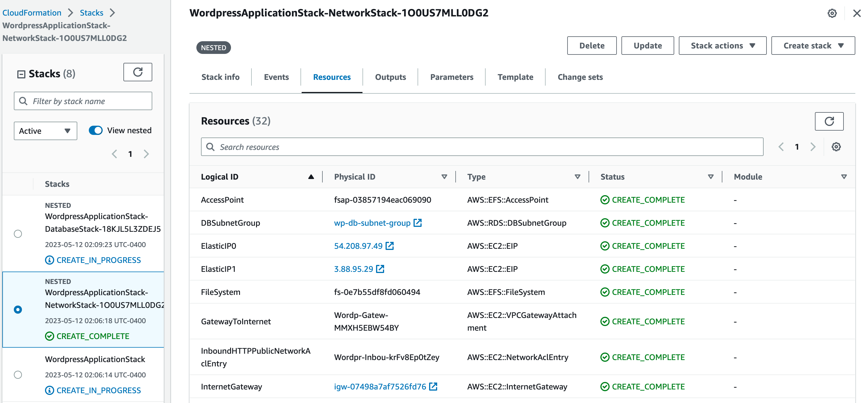Click fsap-03857194eac069090 physical ID text
Image resolution: width=868 pixels, height=403 pixels.
point(382,200)
